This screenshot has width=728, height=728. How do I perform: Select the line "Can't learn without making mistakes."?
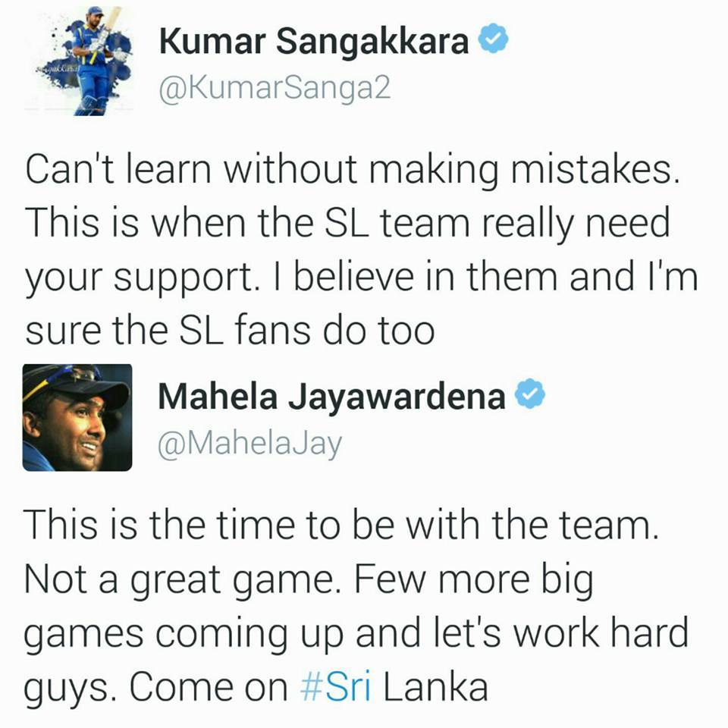point(353,170)
